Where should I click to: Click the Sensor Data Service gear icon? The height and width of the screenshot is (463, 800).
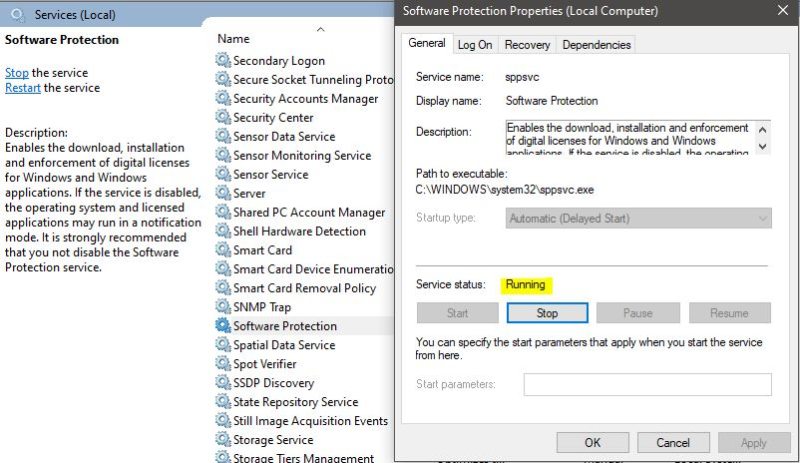pyautogui.click(x=223, y=136)
